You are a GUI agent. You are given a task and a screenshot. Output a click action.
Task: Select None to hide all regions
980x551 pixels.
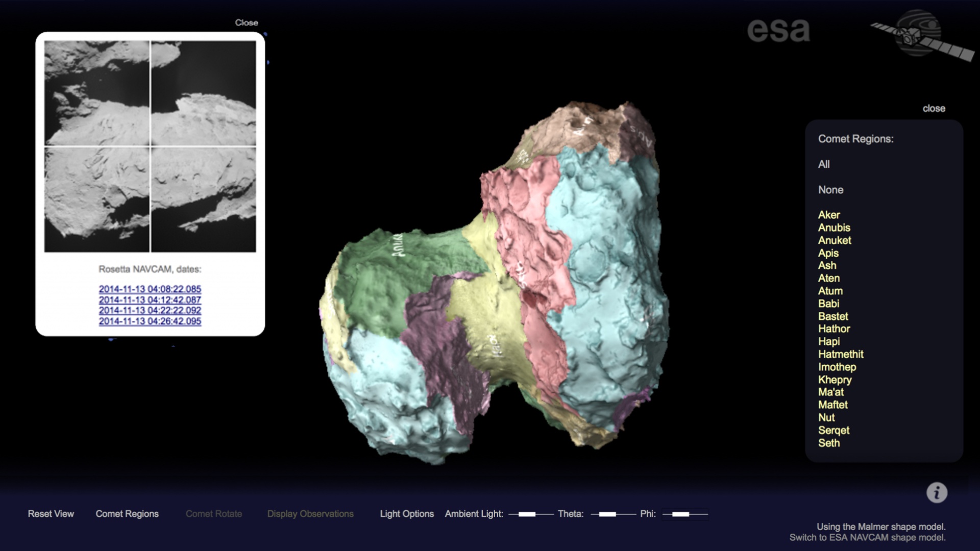click(830, 190)
